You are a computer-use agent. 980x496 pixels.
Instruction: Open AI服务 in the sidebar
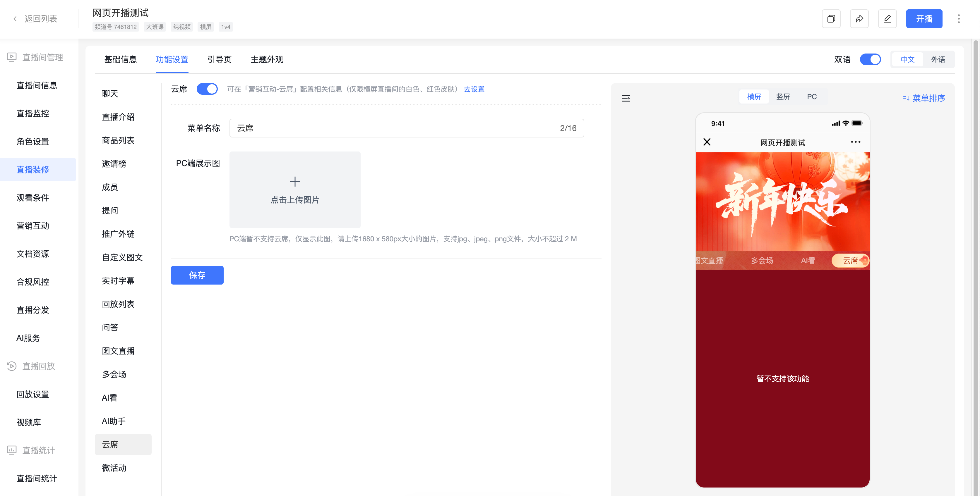[x=28, y=338]
